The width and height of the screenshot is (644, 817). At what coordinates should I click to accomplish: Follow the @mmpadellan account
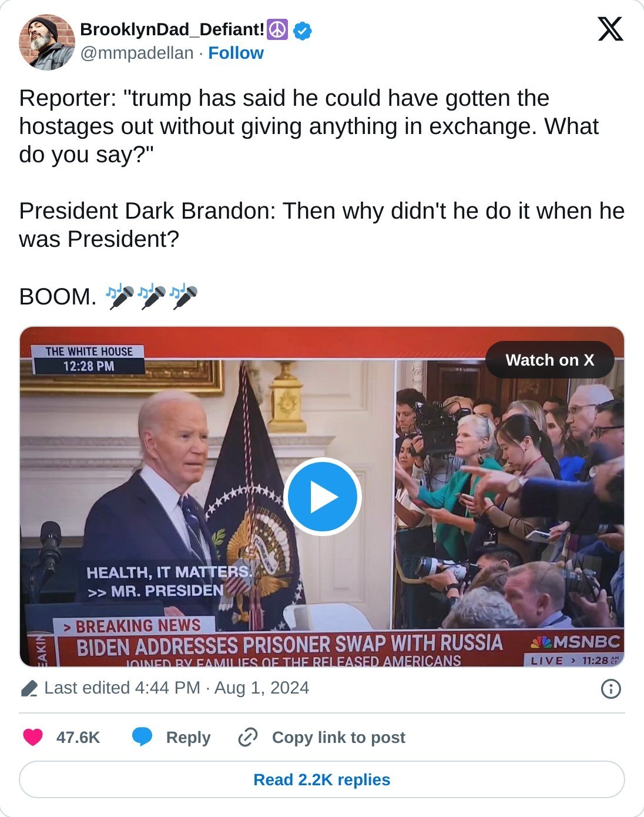tap(236, 53)
